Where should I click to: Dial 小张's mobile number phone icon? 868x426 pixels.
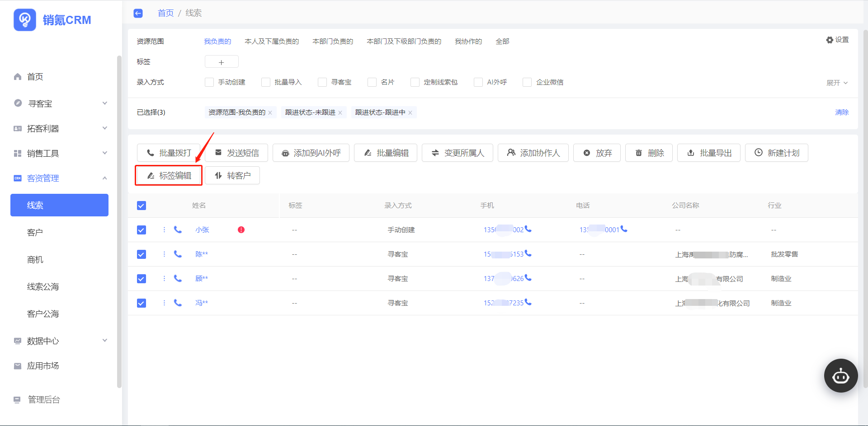tap(528, 229)
